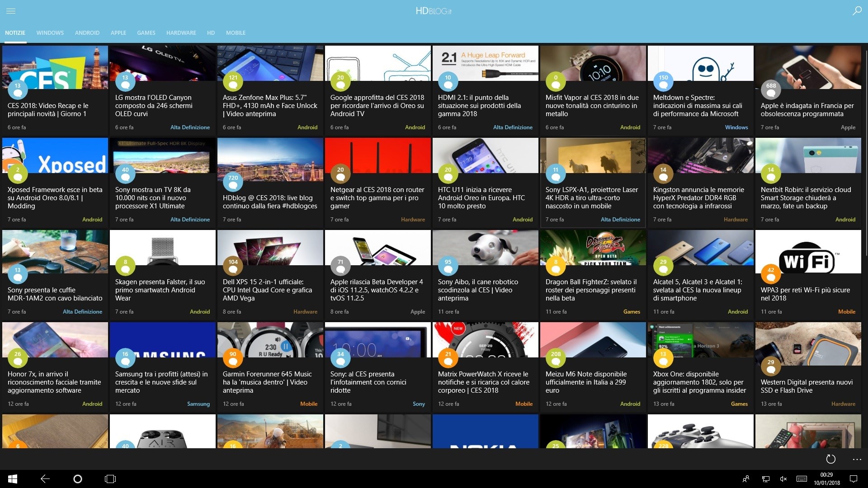Open Wi-Fi WPA3 article thumbnail

coord(808,251)
